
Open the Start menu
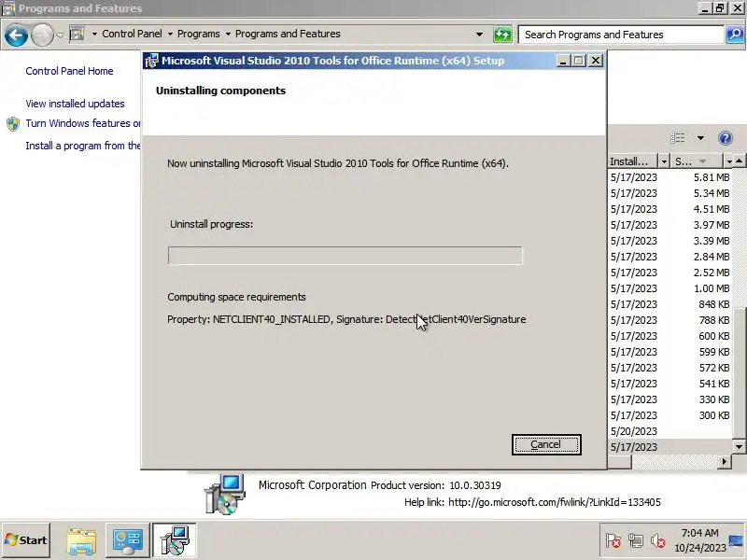point(26,540)
